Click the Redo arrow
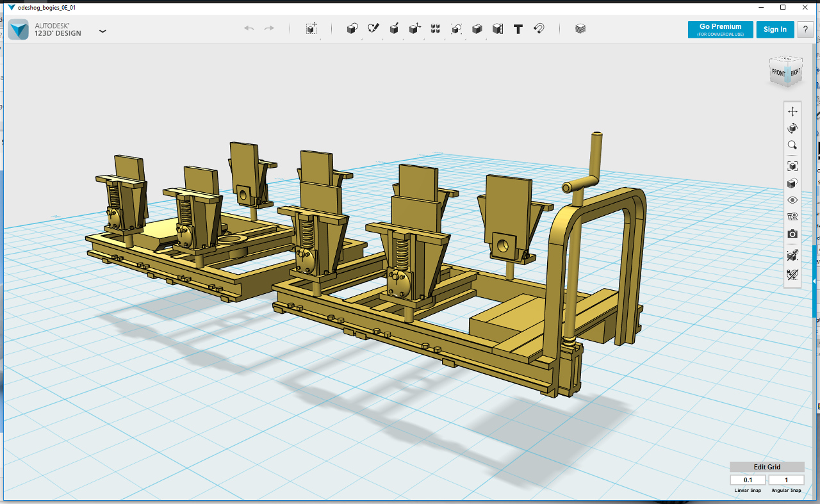Image resolution: width=820 pixels, height=504 pixels. click(270, 29)
